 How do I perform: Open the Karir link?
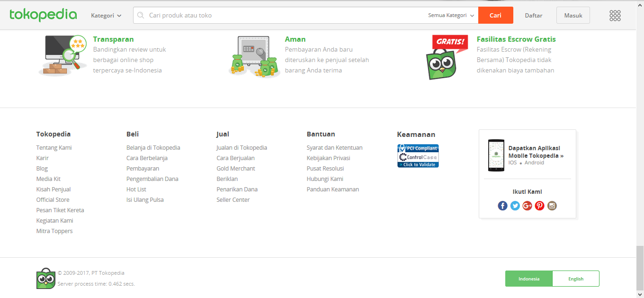43,158
